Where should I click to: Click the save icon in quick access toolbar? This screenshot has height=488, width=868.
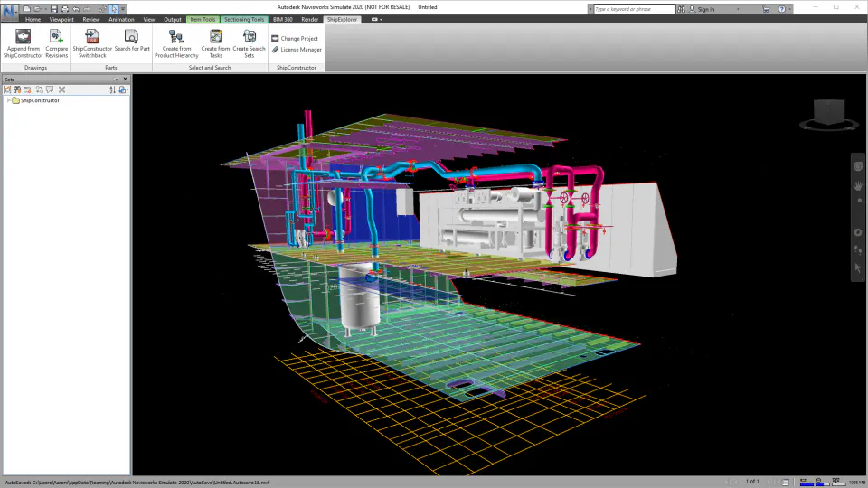pyautogui.click(x=53, y=9)
